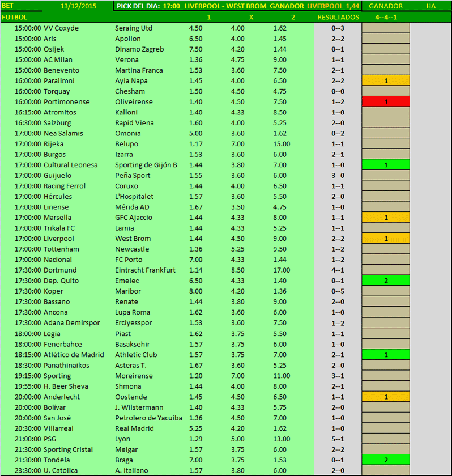Select the Panathinaikos home team cell
The width and height of the screenshot is (452, 476).
pyautogui.click(x=66, y=365)
